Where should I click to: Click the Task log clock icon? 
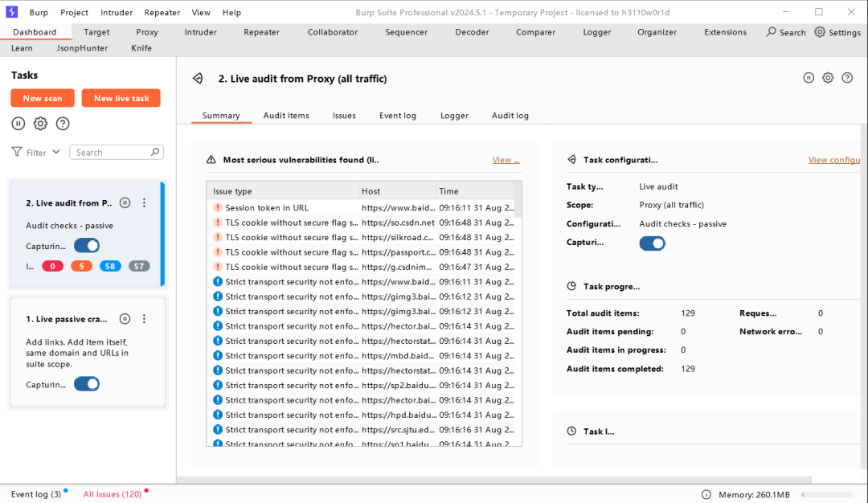coord(571,431)
